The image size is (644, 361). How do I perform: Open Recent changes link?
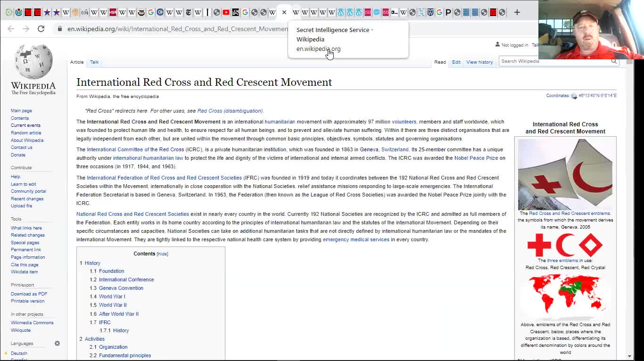tap(27, 199)
